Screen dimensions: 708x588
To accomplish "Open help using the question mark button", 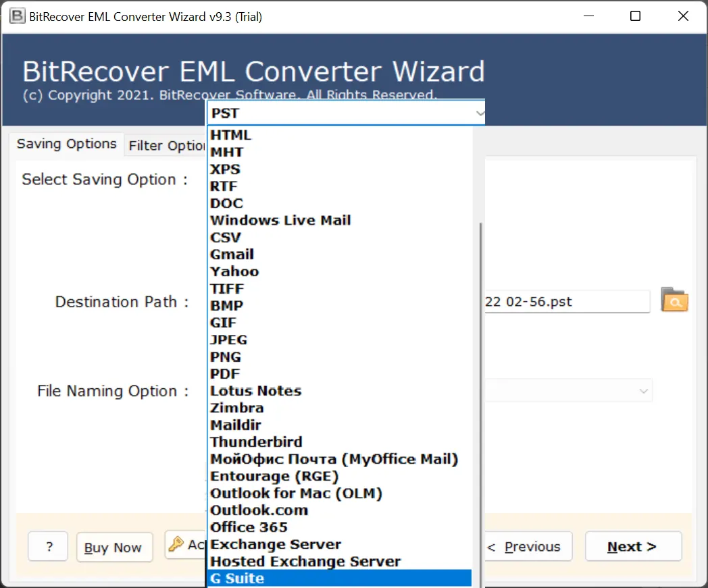I will tap(47, 546).
